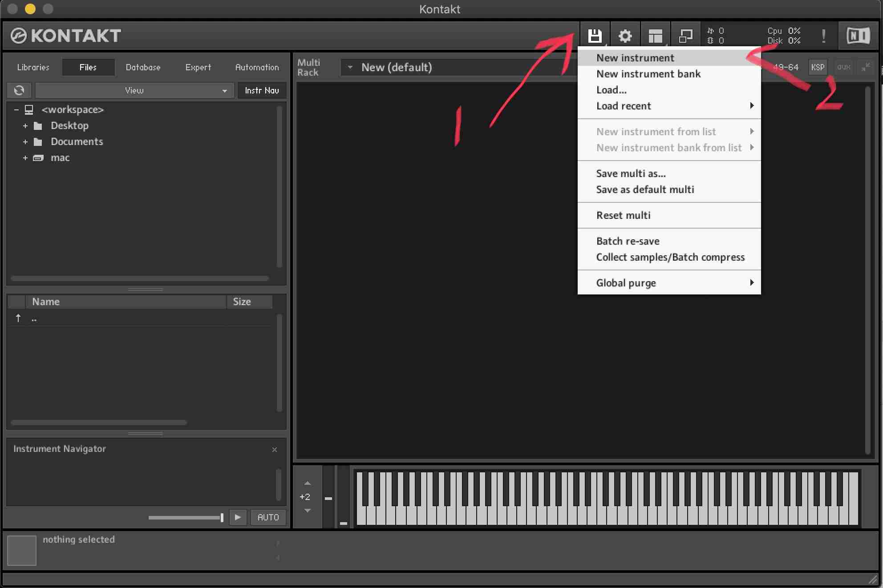Shift keyboard octave down

tap(308, 511)
